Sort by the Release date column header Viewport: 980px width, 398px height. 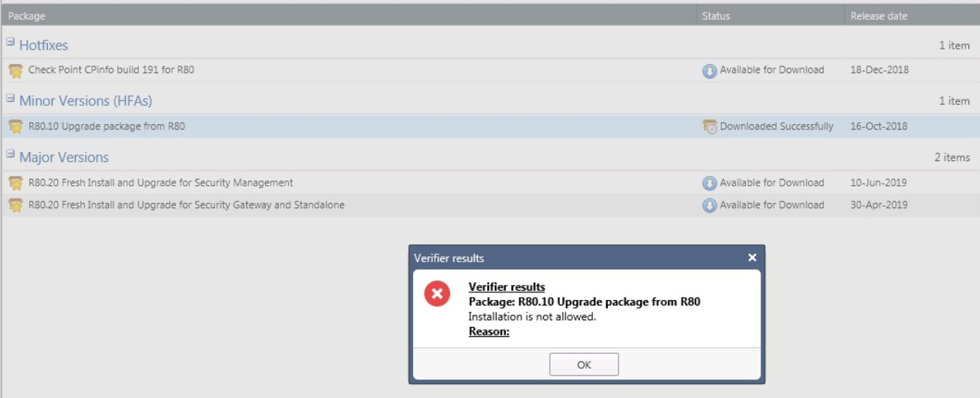[879, 16]
